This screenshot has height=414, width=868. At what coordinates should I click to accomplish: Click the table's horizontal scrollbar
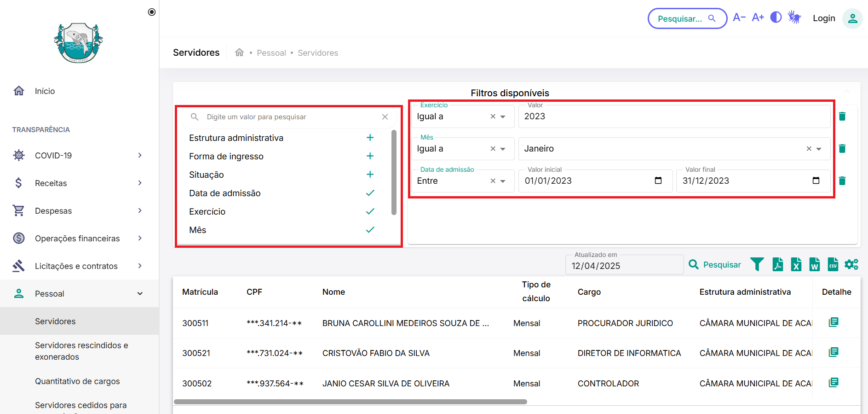tap(350, 402)
